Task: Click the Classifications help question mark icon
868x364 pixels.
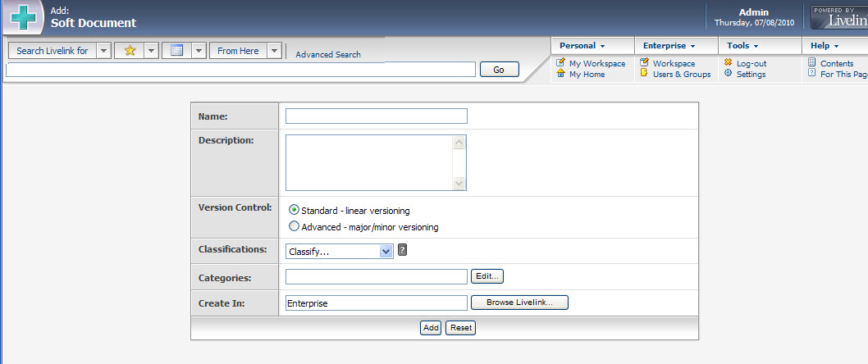Action: coord(402,251)
